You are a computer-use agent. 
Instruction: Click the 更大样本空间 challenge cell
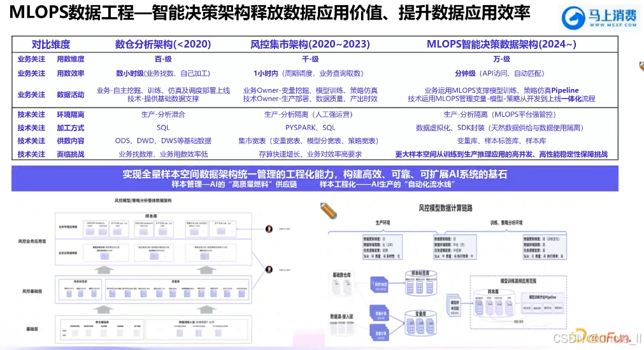tap(501, 154)
